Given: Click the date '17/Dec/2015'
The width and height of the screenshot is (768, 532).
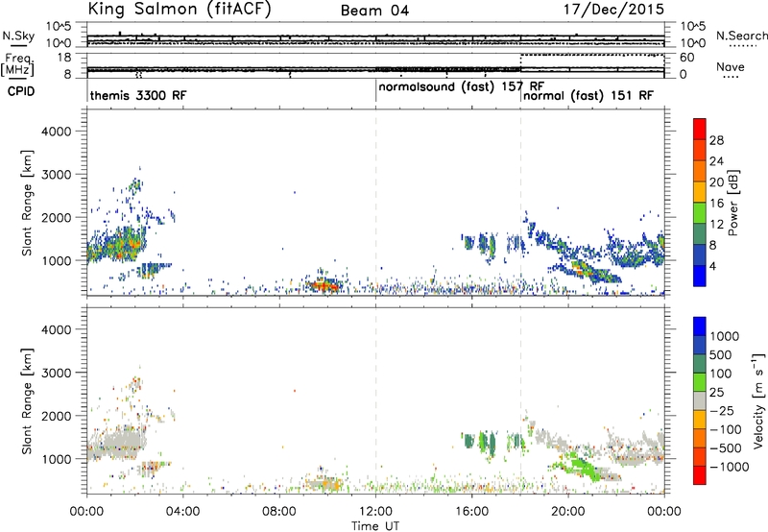Looking at the screenshot, I should pos(613,9).
